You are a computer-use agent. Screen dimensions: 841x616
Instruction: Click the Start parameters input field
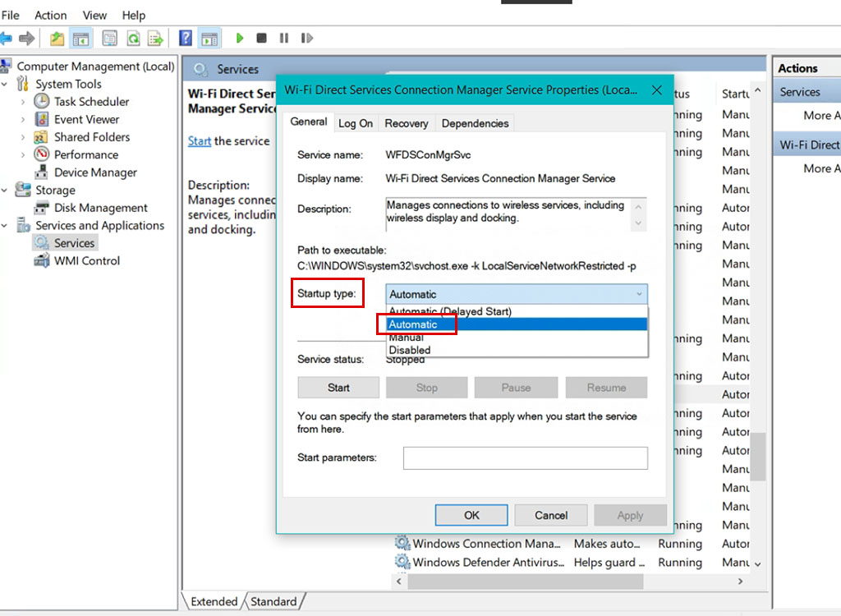(525, 458)
